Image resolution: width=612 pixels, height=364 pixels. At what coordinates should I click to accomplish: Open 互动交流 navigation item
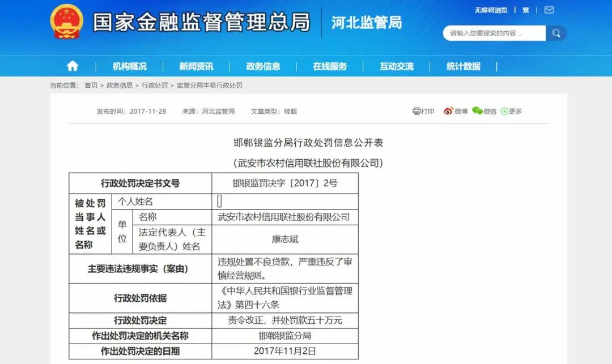(397, 66)
